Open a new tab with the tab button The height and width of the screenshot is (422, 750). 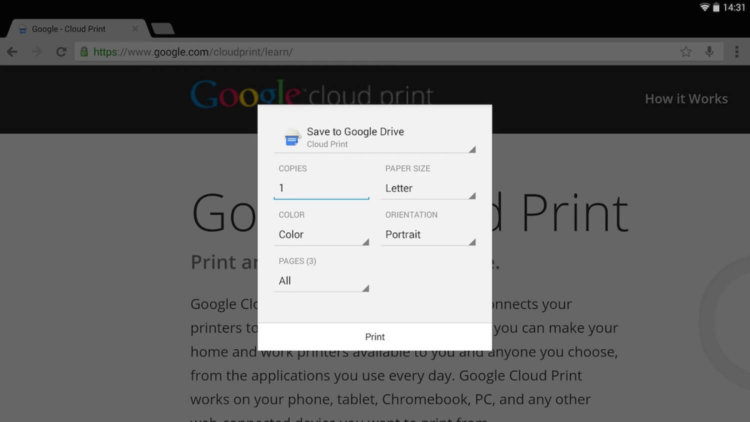click(x=163, y=29)
